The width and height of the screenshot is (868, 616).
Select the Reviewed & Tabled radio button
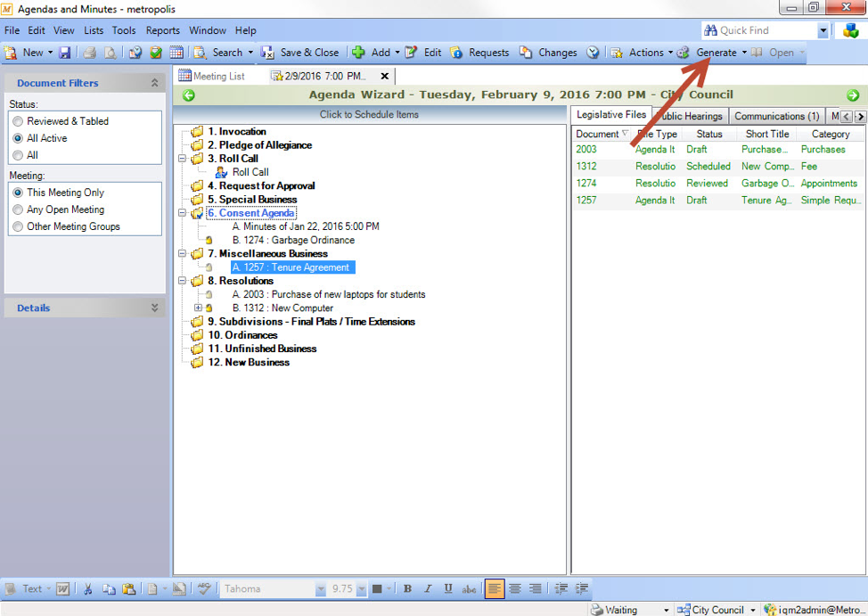point(18,121)
